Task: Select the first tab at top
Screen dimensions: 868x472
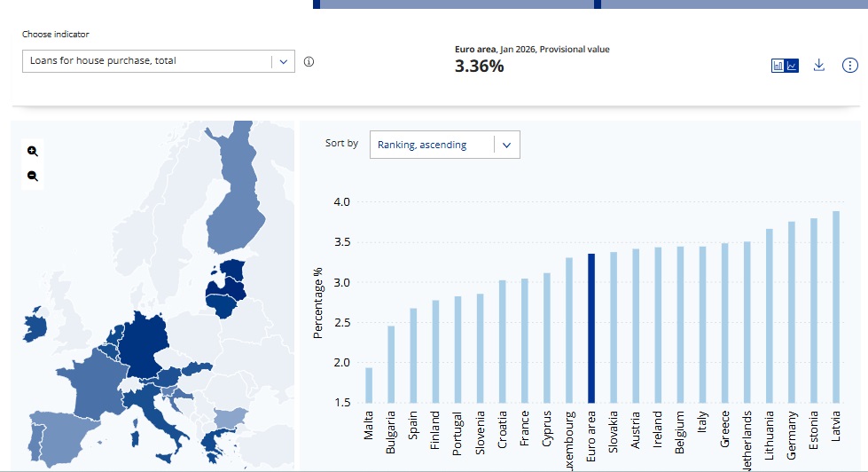Action: (455, 4)
